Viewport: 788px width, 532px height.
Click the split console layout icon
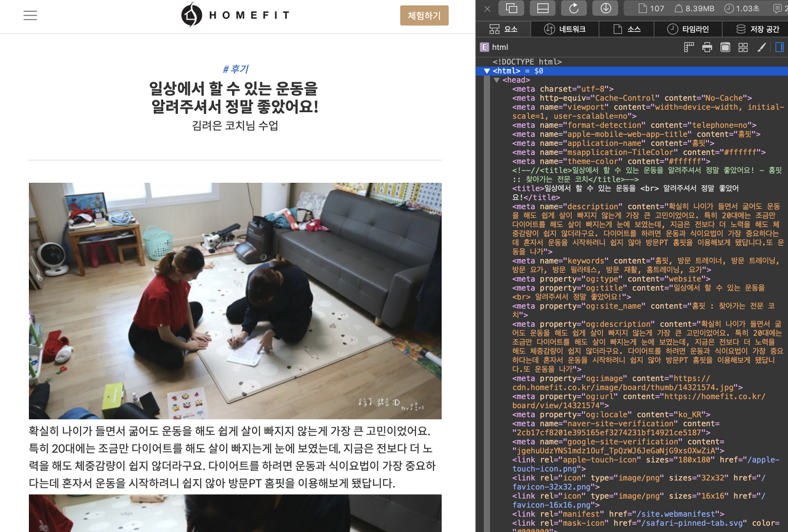point(542,8)
